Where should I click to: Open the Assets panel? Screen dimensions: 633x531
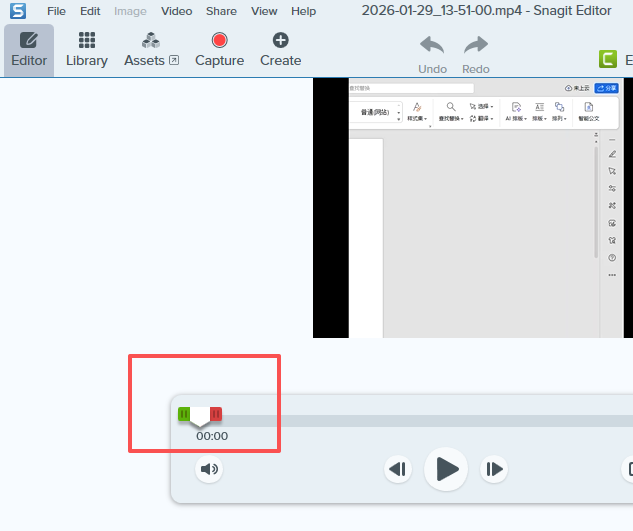click(x=151, y=49)
